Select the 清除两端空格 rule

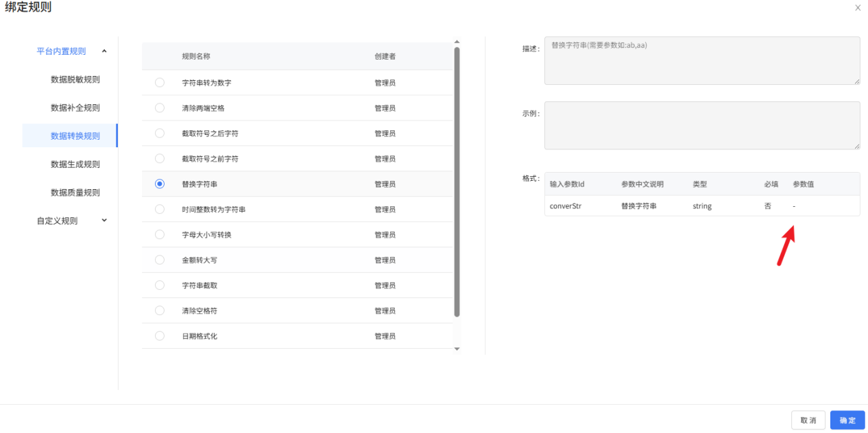pos(159,107)
